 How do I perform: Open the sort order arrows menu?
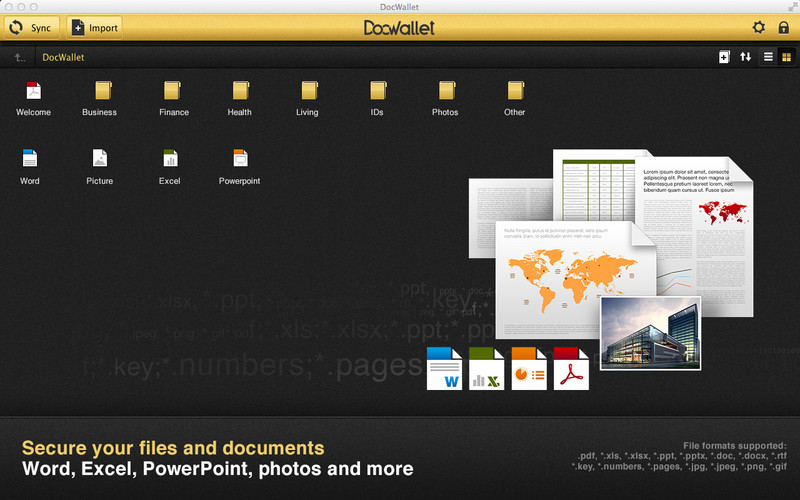(x=745, y=57)
